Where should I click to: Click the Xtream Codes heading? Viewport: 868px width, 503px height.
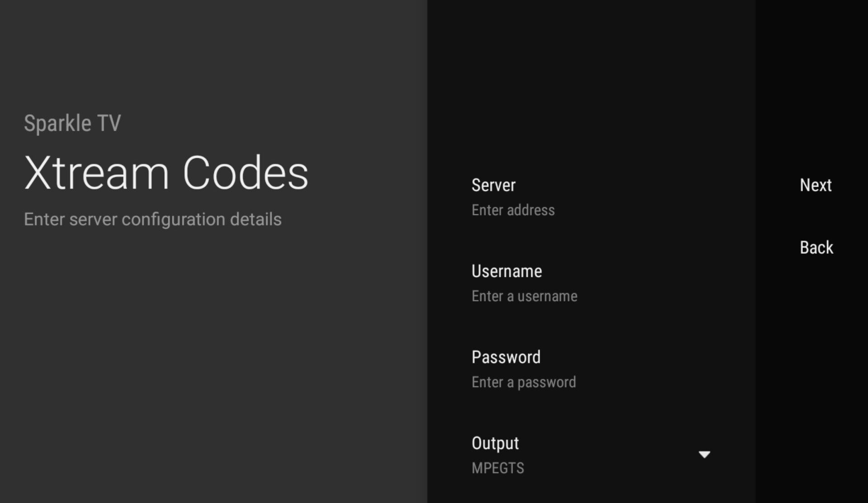tap(166, 173)
